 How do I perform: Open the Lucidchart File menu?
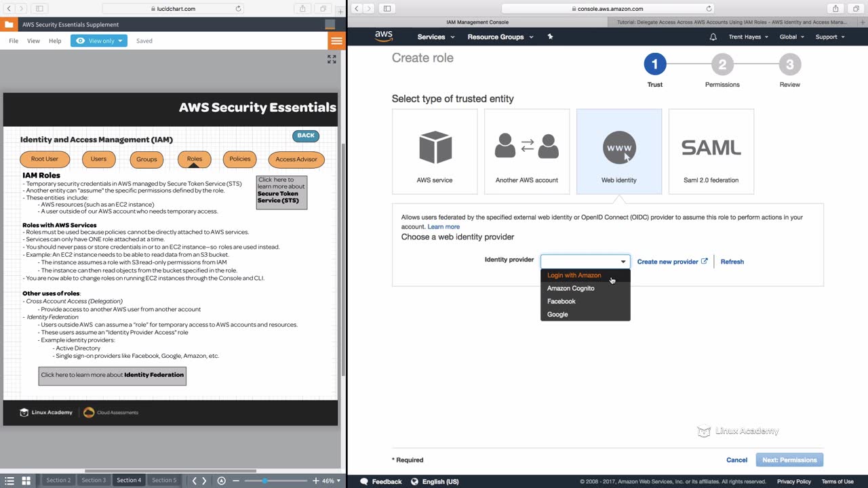14,41
